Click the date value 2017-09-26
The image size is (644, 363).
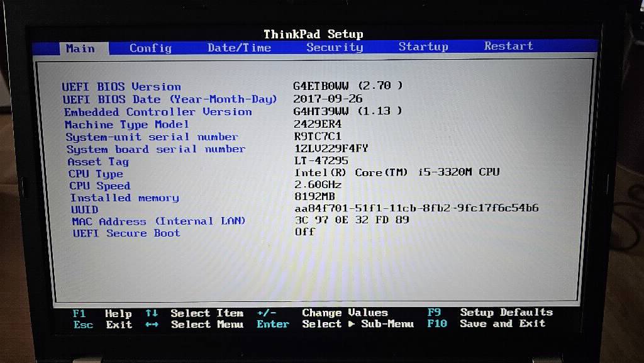[x=327, y=99]
